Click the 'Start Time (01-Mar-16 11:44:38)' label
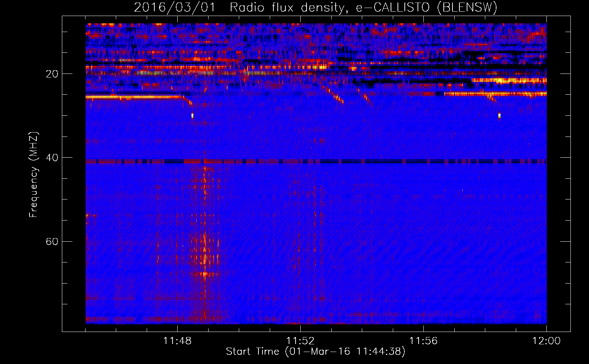The width and height of the screenshot is (589, 364). pyautogui.click(x=316, y=352)
